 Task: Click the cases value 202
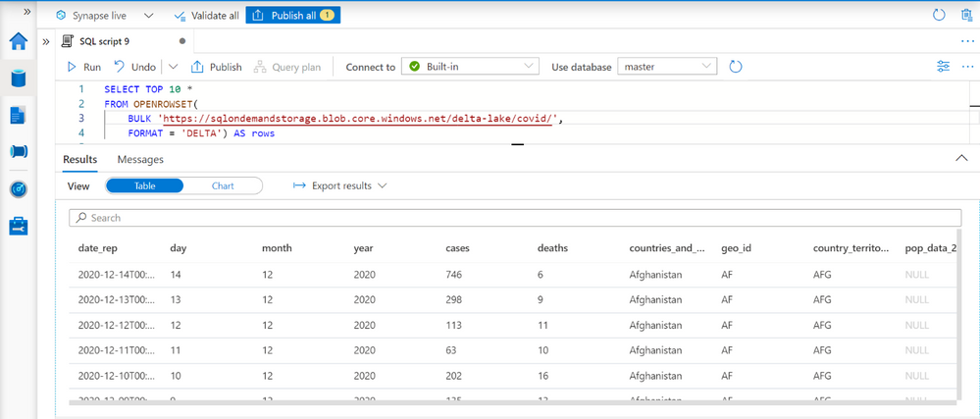pos(454,376)
